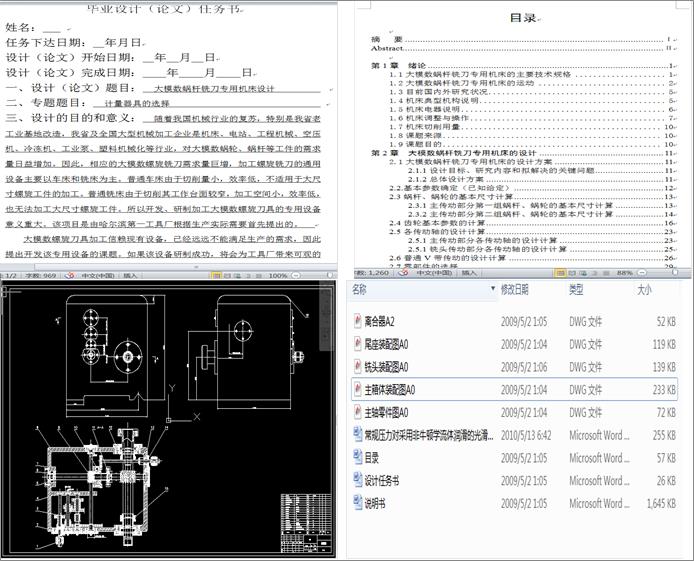Switch left Word window to Draft view
The height and width of the screenshot is (561, 694).
tap(258, 276)
